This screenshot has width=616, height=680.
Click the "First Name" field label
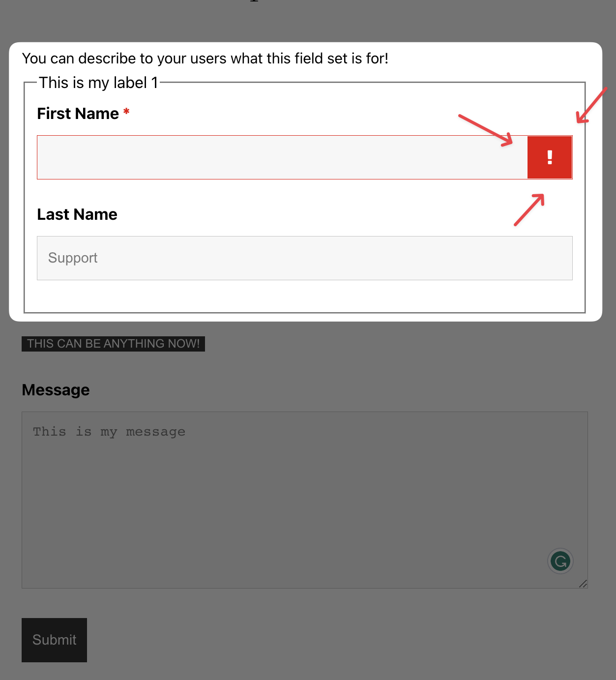click(x=78, y=114)
